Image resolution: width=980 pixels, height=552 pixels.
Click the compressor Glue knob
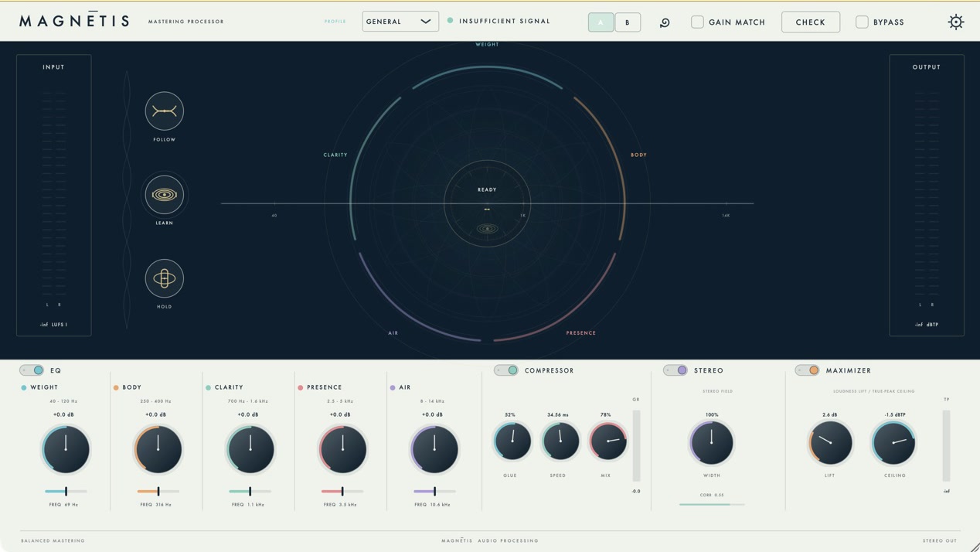pos(512,441)
